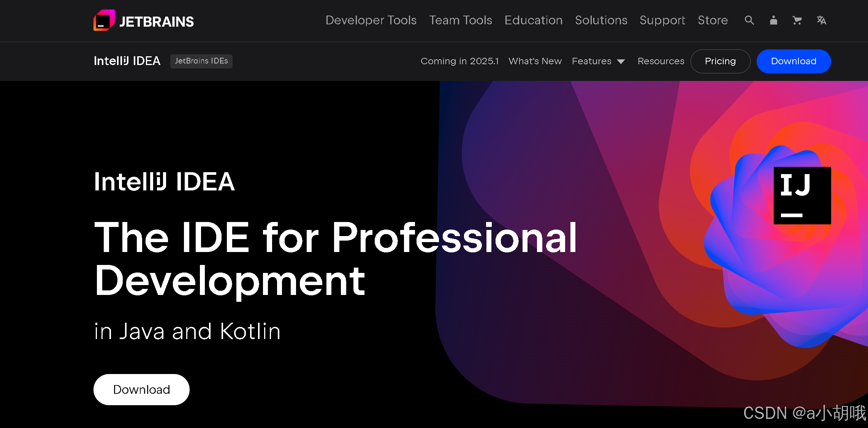Expand the Features dropdown
Image resolution: width=868 pixels, height=428 pixels.
[x=598, y=61]
